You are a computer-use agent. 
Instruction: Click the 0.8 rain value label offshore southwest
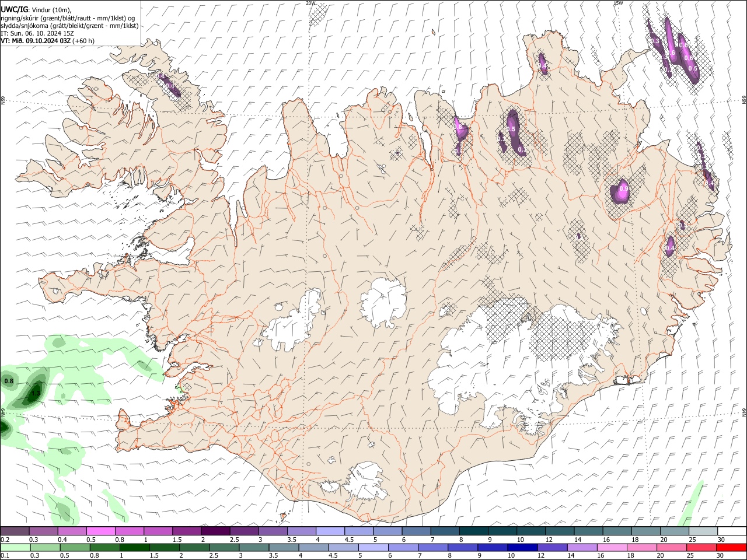(x=9, y=381)
